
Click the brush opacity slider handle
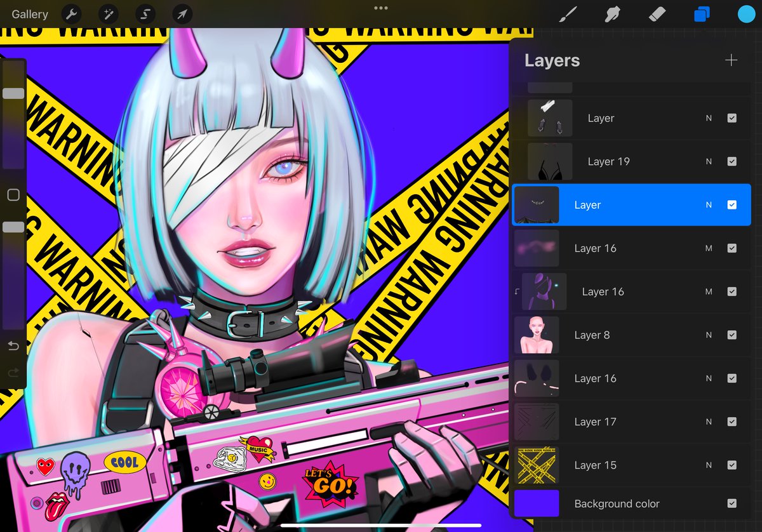click(13, 227)
